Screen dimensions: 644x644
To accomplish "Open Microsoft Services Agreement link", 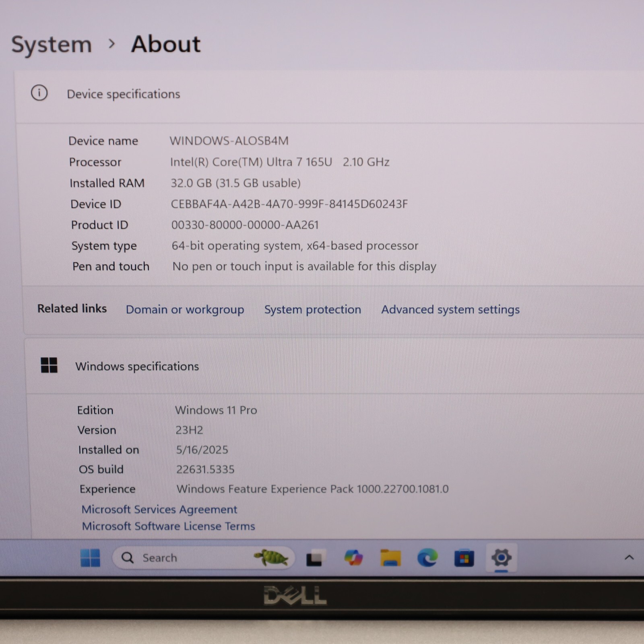I will (x=159, y=509).
